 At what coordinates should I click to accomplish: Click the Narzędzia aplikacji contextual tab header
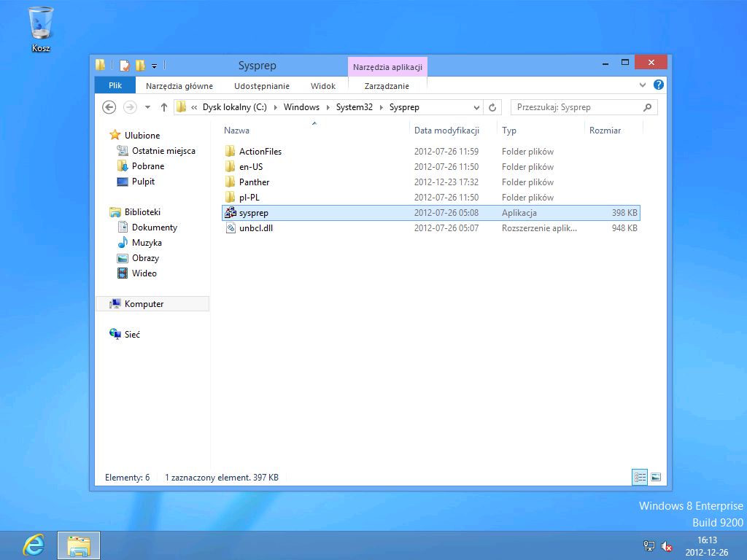pyautogui.click(x=387, y=66)
